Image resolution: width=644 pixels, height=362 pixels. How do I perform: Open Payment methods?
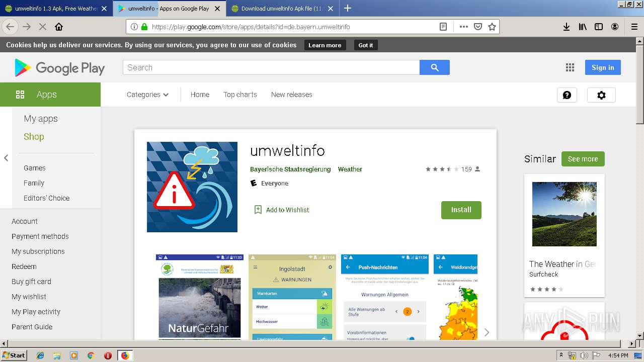tap(40, 236)
